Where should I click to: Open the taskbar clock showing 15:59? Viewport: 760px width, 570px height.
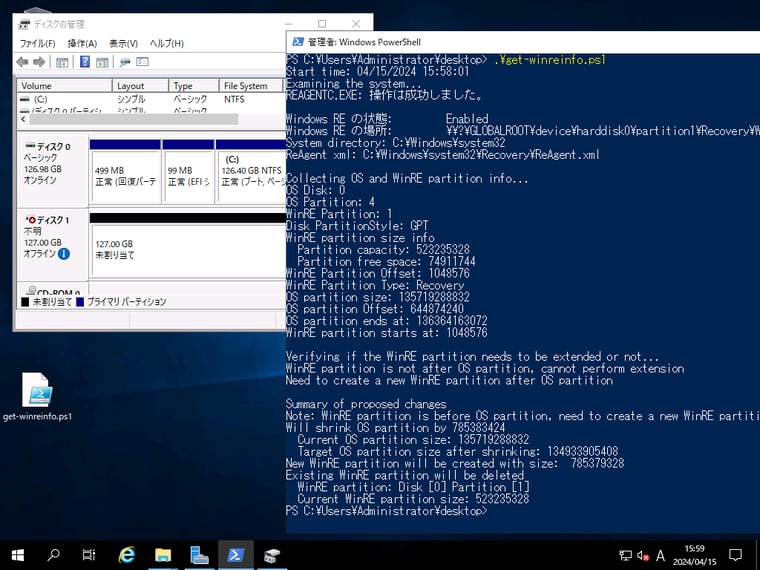pos(694,555)
